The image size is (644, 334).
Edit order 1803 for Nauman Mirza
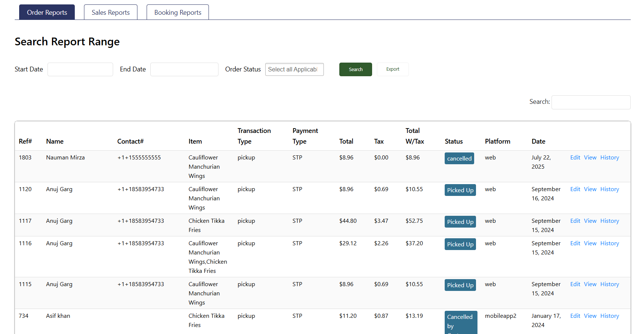pyautogui.click(x=575, y=158)
